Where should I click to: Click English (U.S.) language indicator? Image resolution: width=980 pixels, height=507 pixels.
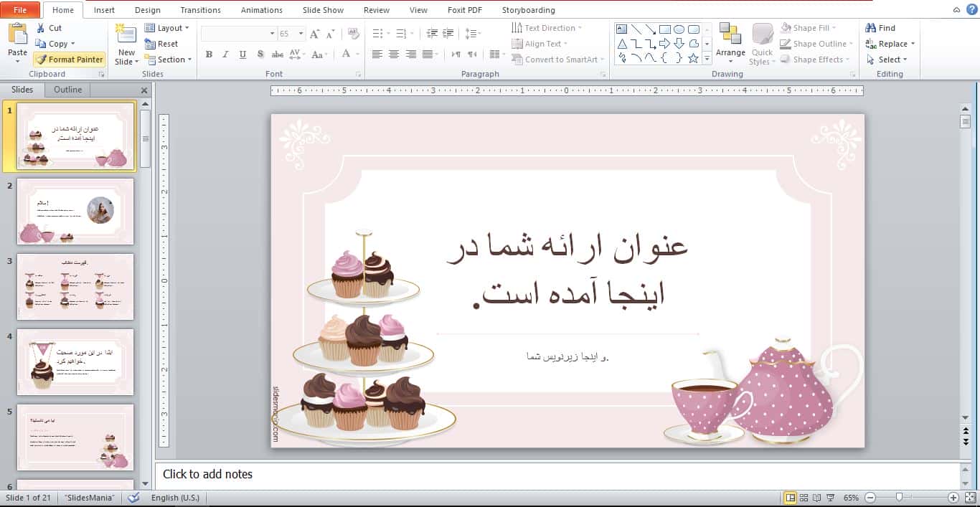[175, 498]
